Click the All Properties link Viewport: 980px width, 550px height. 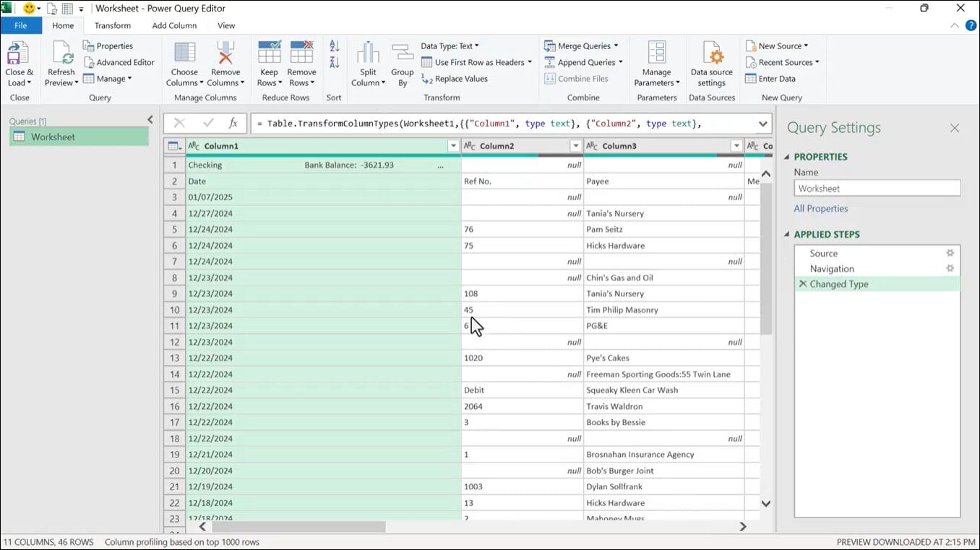click(x=820, y=208)
